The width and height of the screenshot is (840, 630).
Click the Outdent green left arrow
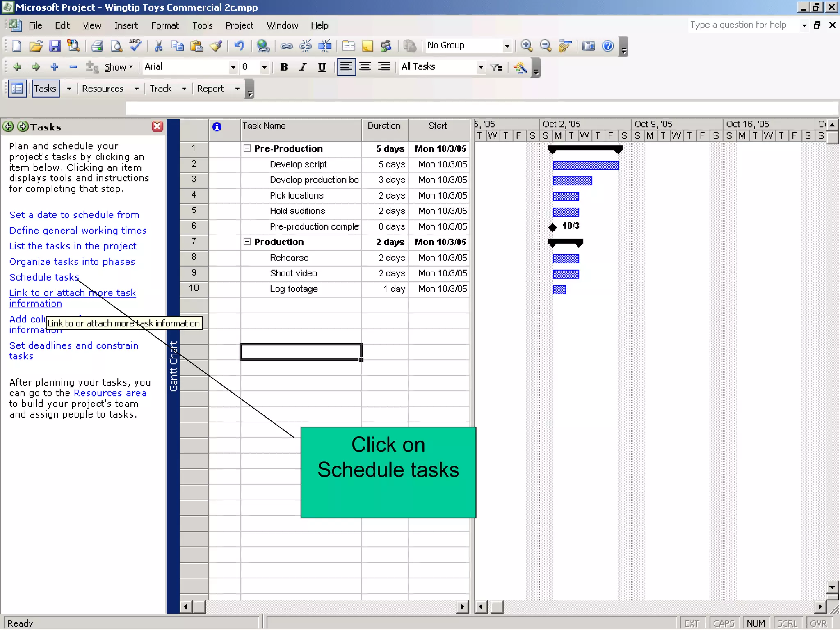pyautogui.click(x=17, y=67)
